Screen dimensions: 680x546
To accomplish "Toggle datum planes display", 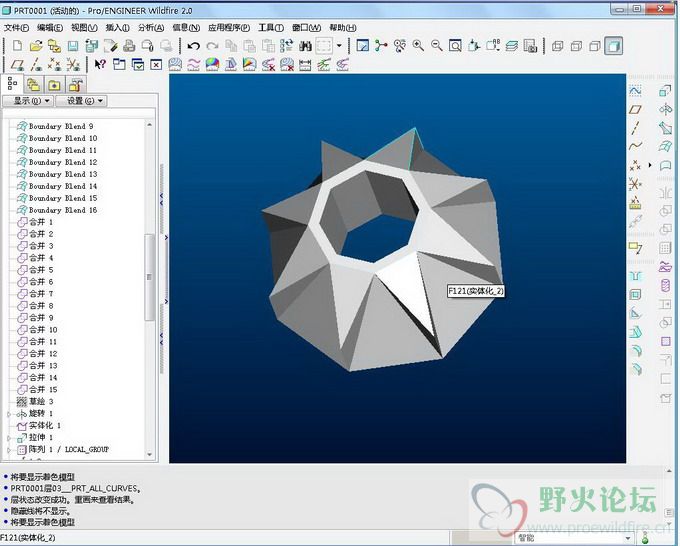I will tap(17, 65).
